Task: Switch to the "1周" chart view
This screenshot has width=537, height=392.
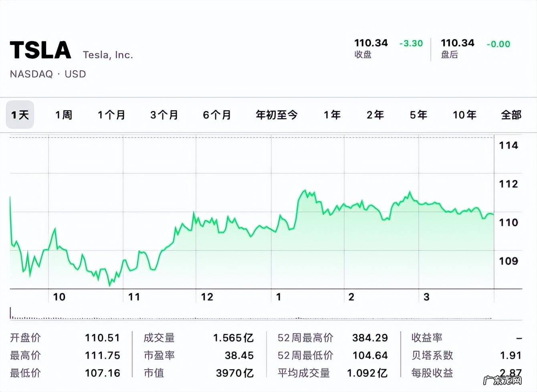Action: coord(63,115)
